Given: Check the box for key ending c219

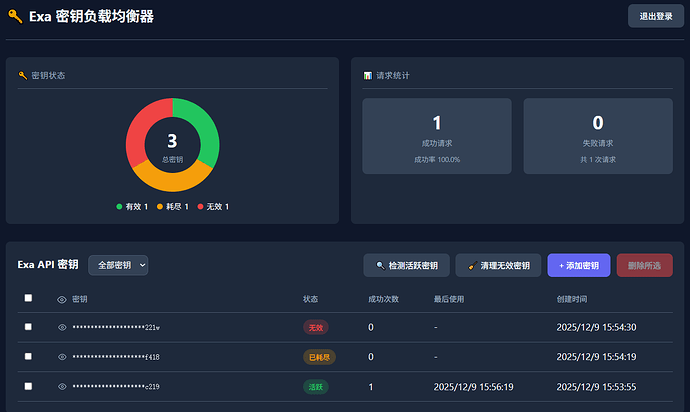Looking at the screenshot, I should coord(28,386).
